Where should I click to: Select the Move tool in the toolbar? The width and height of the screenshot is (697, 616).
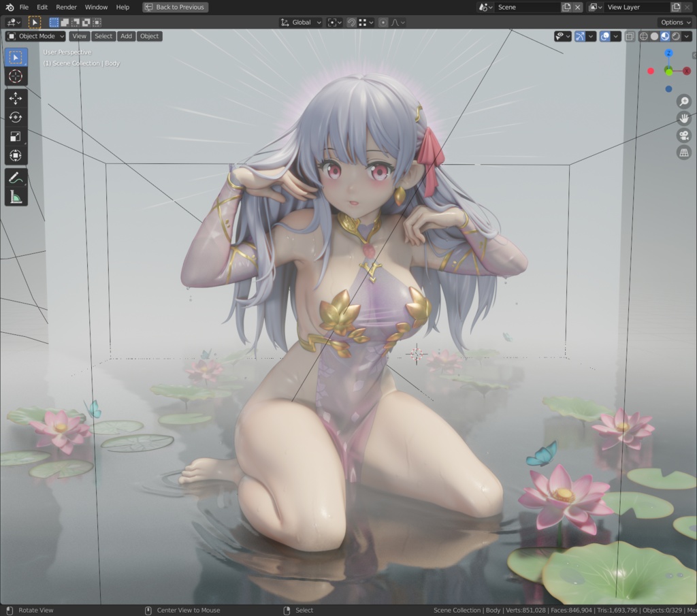point(15,97)
